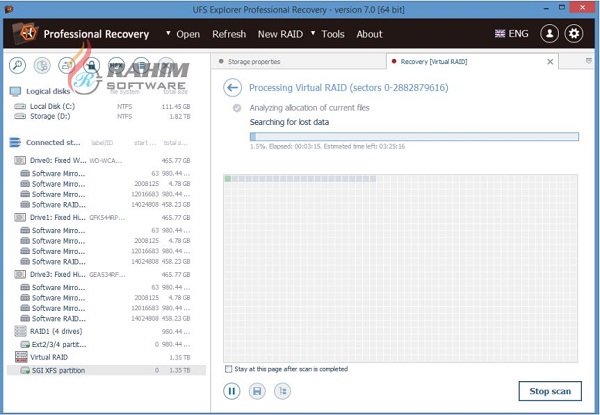
Task: Expand the Open menu dropdown arrow
Action: [x=168, y=33]
